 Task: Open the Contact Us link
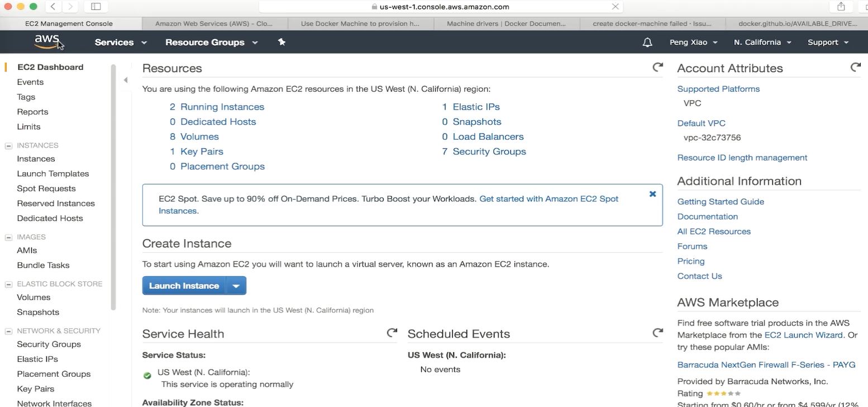click(x=700, y=276)
